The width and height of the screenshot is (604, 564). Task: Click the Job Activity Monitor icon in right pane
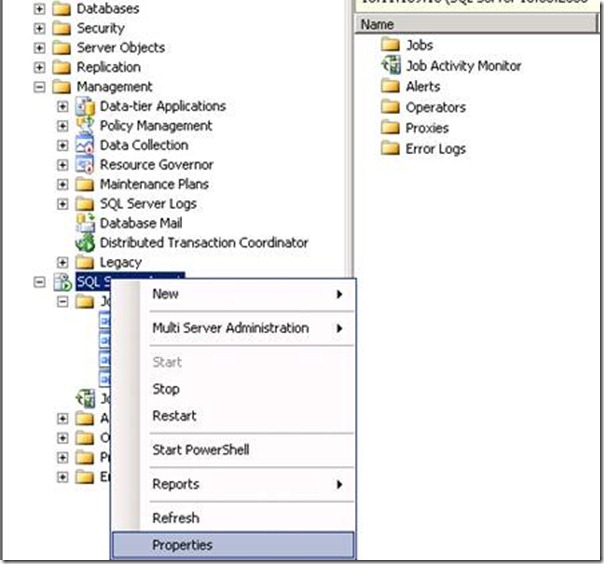click(x=390, y=66)
